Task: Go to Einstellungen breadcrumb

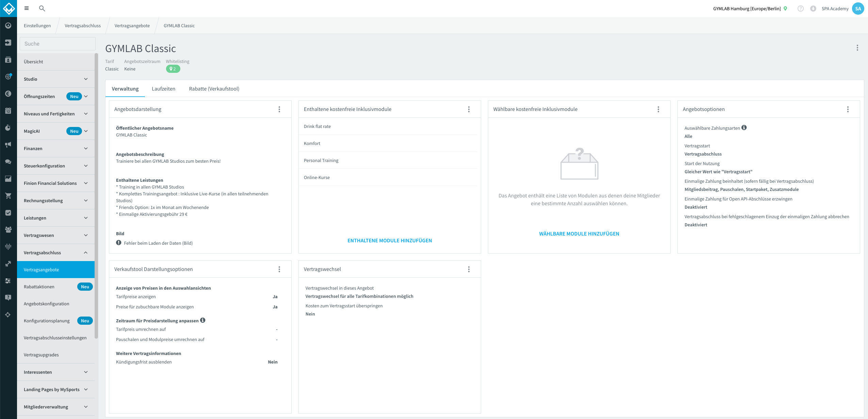Action: [x=37, y=26]
